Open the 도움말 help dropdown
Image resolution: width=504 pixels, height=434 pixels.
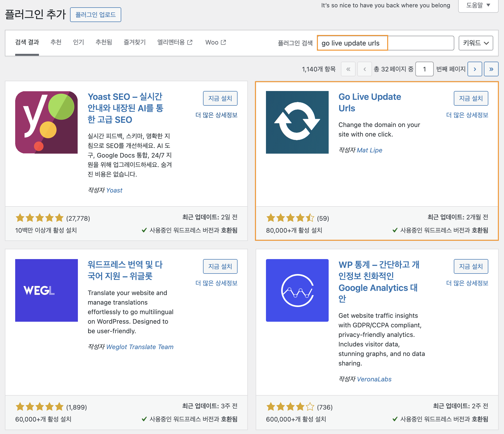pyautogui.click(x=478, y=5)
